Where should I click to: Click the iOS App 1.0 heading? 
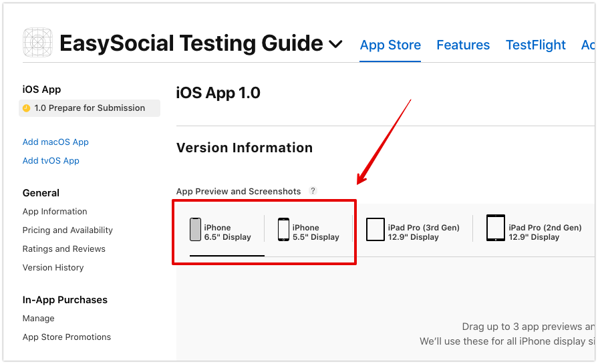click(x=218, y=93)
